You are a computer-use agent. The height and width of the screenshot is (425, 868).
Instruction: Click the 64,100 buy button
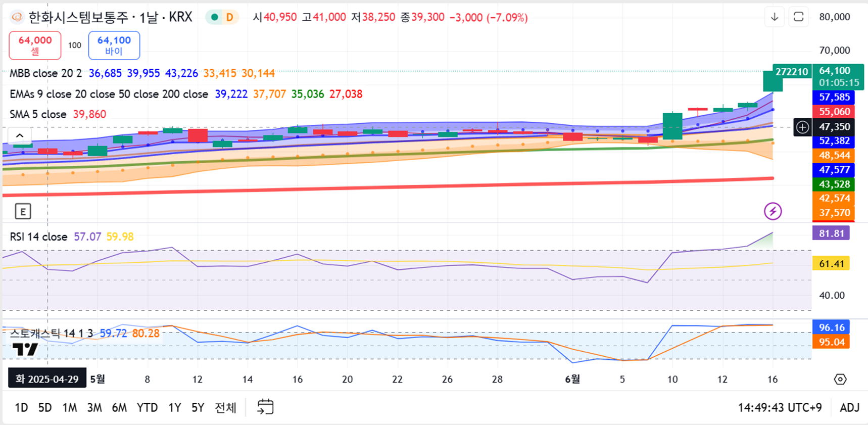coord(114,45)
